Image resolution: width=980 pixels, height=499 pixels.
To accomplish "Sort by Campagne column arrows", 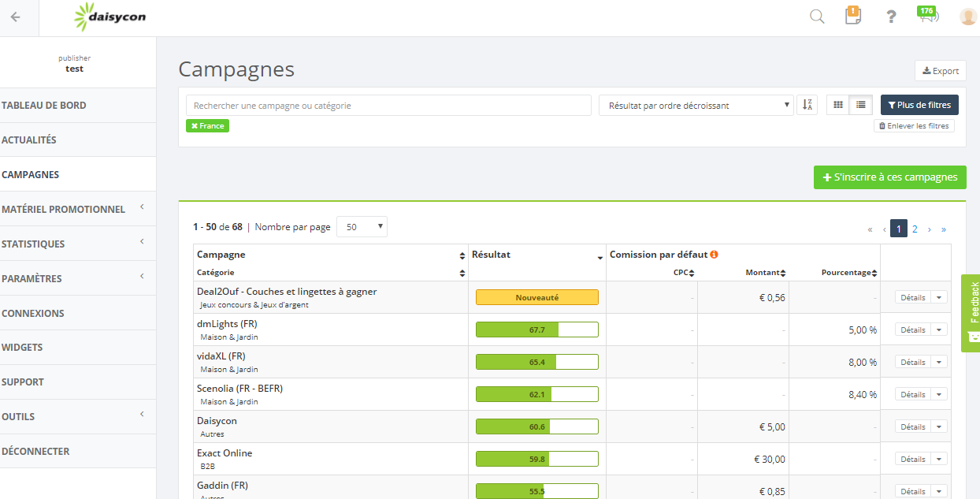I will 462,255.
